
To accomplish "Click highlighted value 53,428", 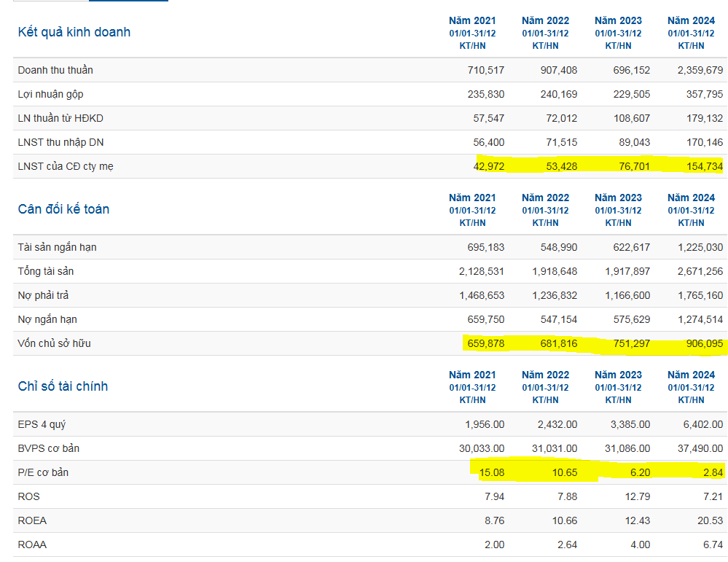I will coord(561,166).
